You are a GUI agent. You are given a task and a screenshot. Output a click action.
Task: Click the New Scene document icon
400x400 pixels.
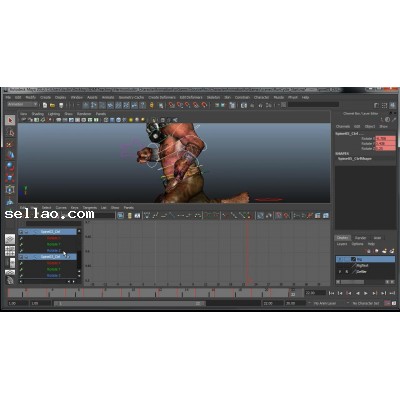(x=45, y=105)
